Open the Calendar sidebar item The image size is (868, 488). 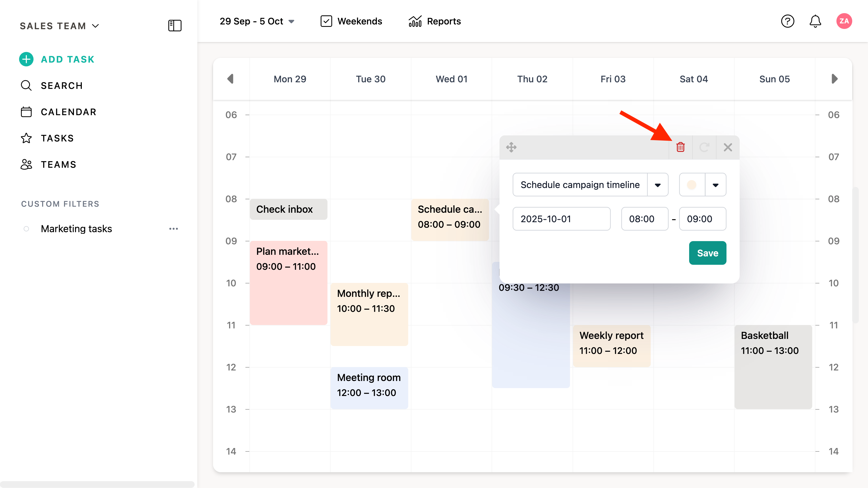[x=68, y=112]
